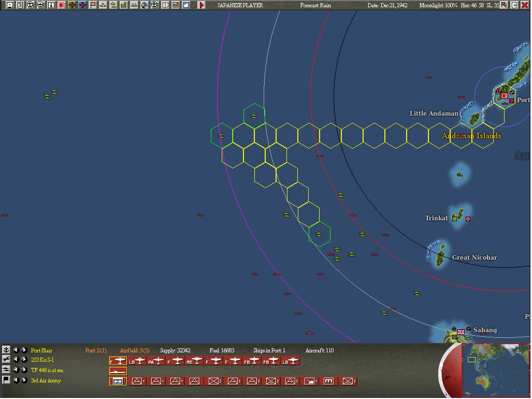The image size is (532, 399).
Task: Click the world minimap thumbnail
Action: point(495,370)
